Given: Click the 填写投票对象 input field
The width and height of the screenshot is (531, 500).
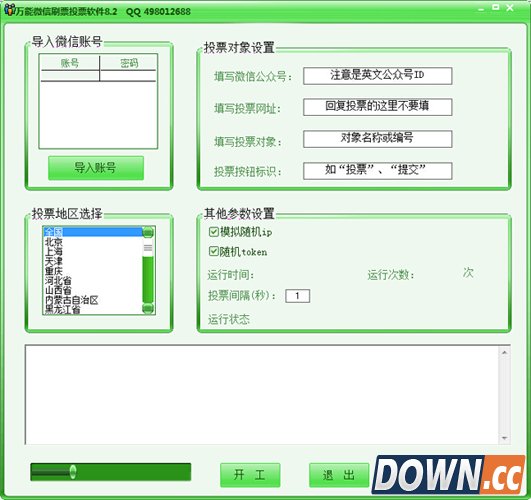Looking at the screenshot, I should click(378, 139).
